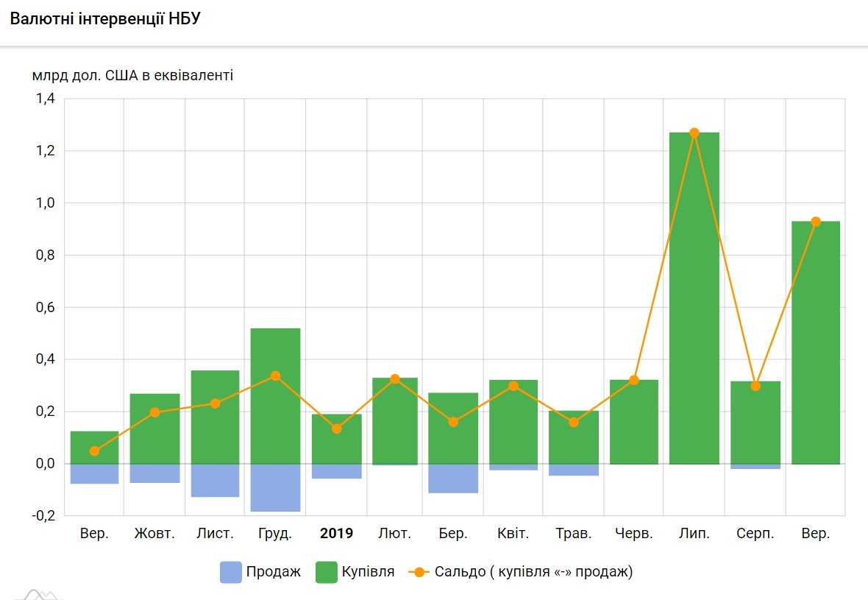Toggle the Продаж series via legend label
Image resolution: width=868 pixels, height=600 pixels.
(x=274, y=572)
